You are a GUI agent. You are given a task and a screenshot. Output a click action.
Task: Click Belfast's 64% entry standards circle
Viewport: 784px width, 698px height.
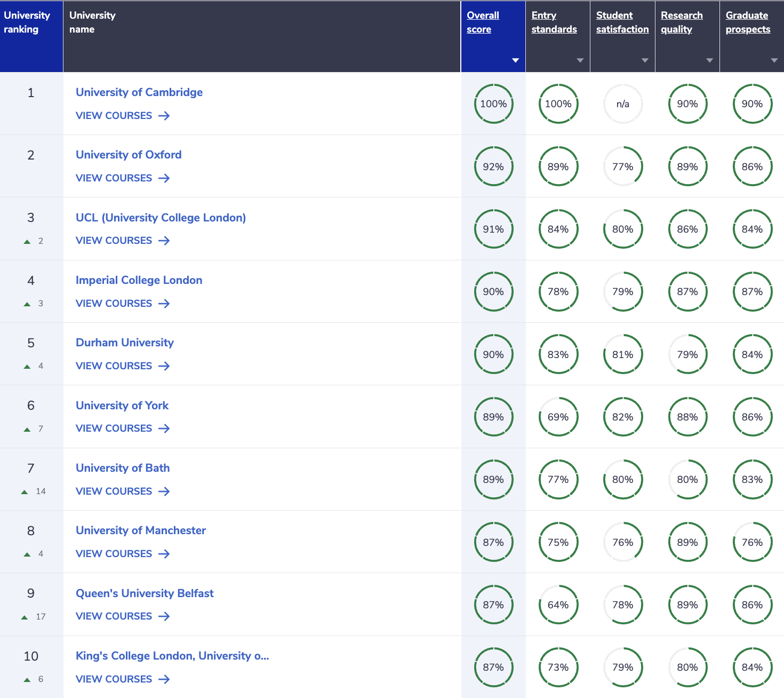558,605
